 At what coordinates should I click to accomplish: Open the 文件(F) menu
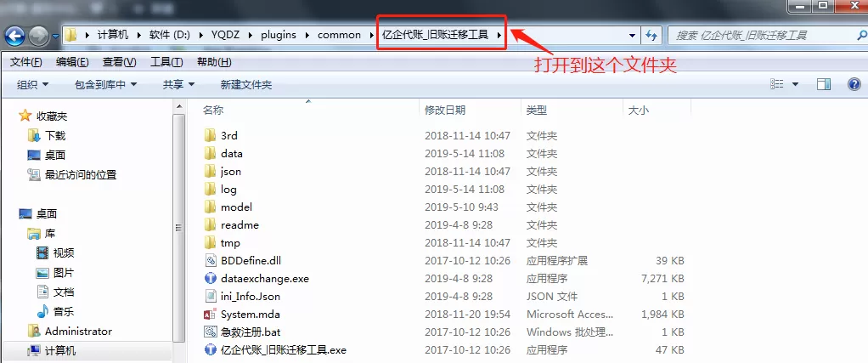(x=25, y=62)
